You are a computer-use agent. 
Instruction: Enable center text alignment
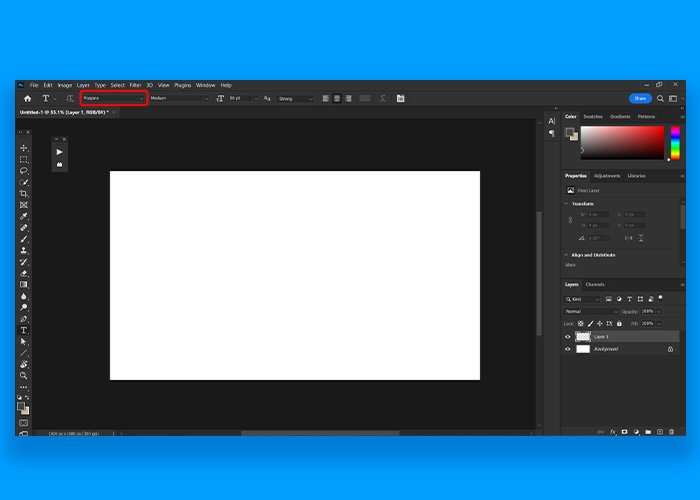[337, 99]
